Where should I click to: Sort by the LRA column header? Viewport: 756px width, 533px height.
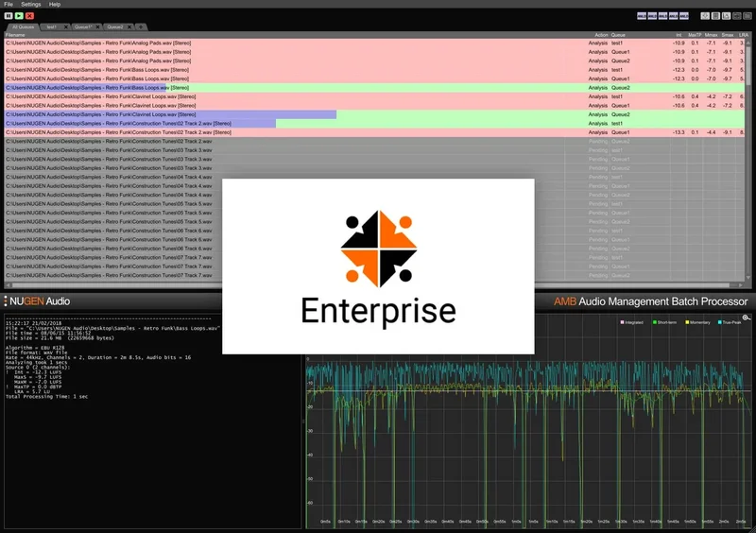pos(744,35)
